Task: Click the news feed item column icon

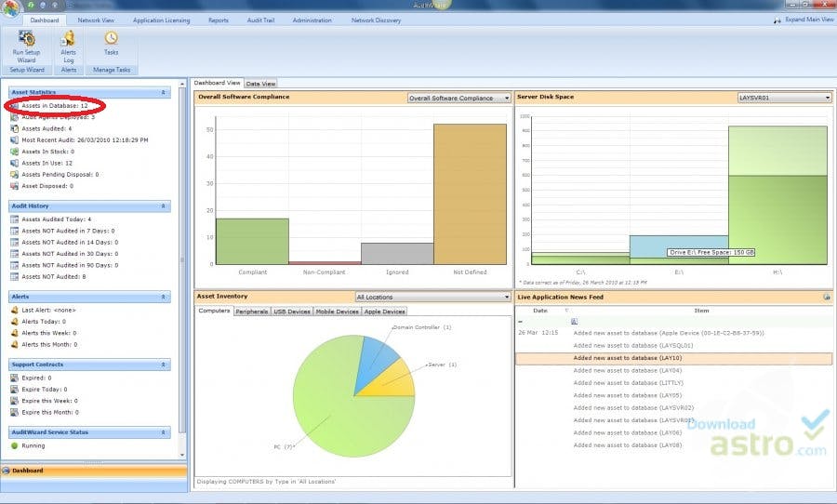Action: click(x=574, y=322)
